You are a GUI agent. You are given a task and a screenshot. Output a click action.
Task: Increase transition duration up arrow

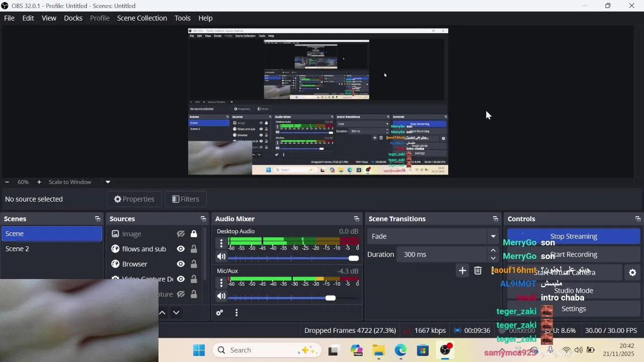493,250
